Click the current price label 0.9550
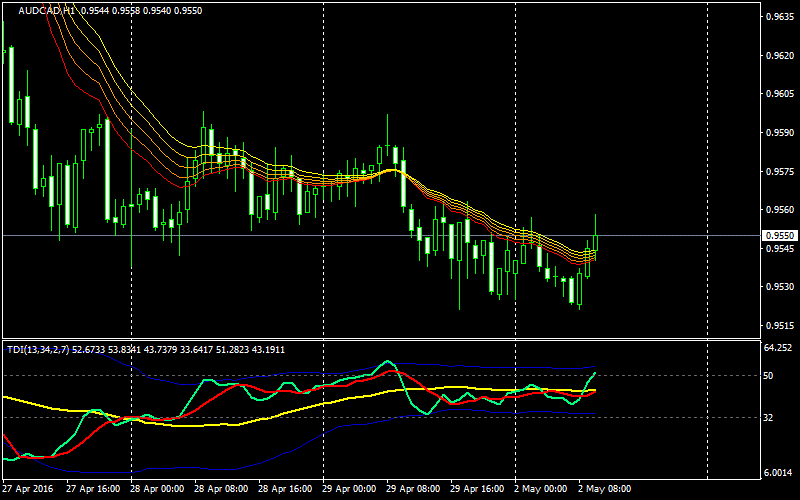800x500 pixels. [779, 236]
